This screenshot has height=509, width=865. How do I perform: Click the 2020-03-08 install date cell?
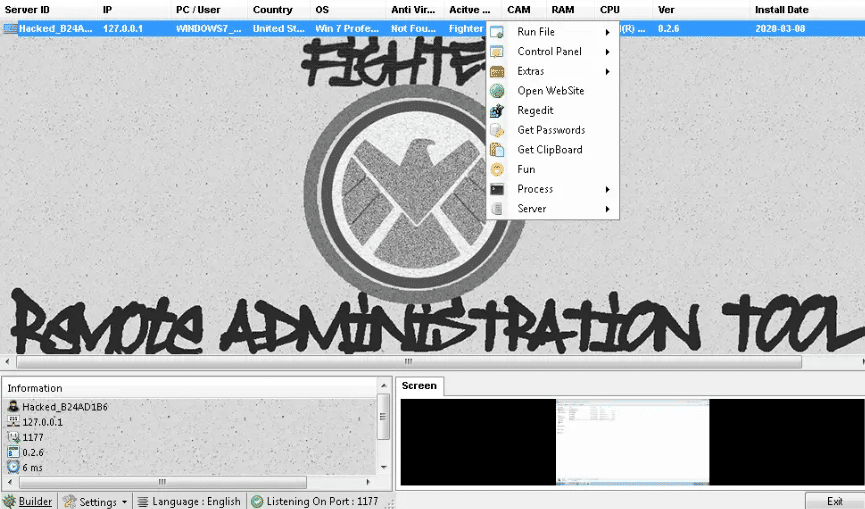tap(780, 29)
